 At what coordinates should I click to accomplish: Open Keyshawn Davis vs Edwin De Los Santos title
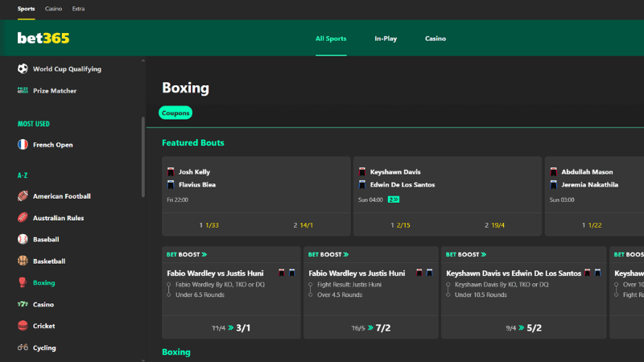point(514,273)
